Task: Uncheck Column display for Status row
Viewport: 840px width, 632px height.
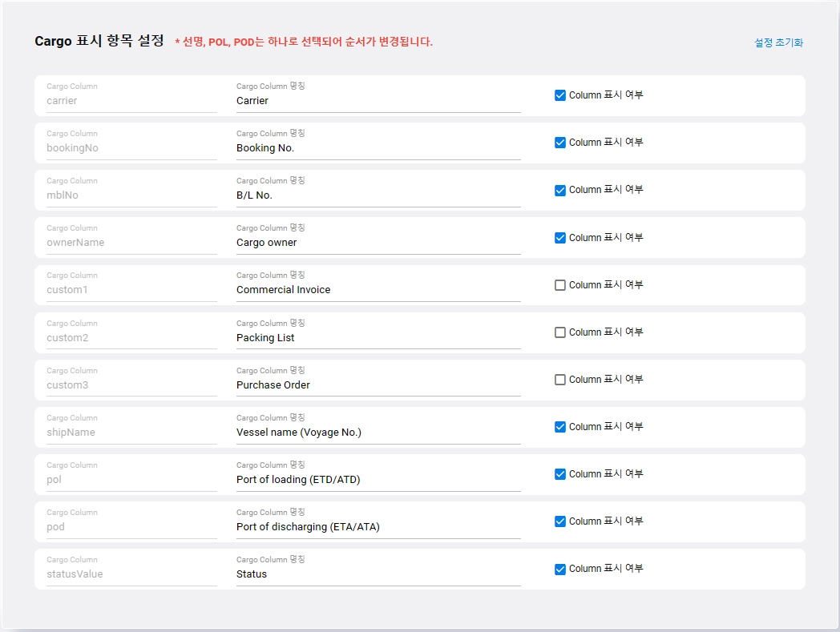Action: pos(560,569)
